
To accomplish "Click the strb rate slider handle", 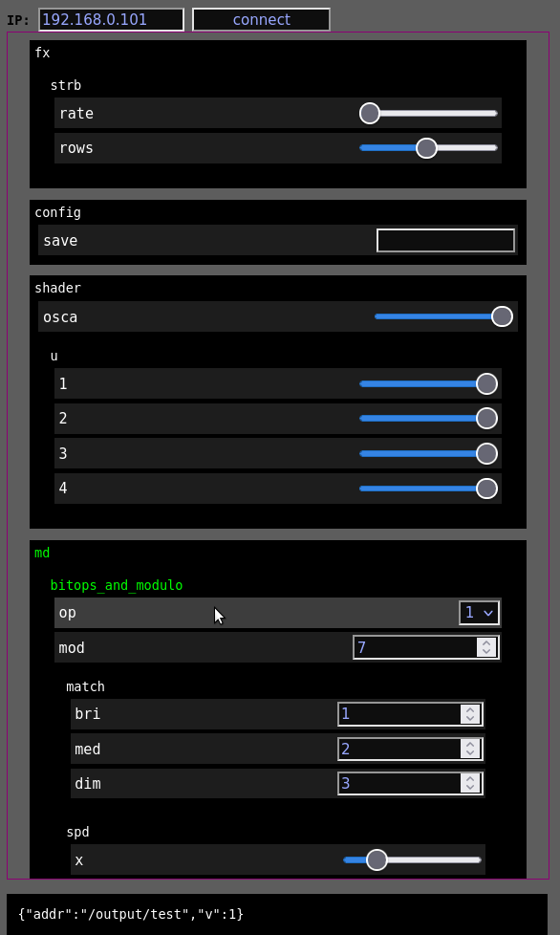I will pyautogui.click(x=370, y=114).
